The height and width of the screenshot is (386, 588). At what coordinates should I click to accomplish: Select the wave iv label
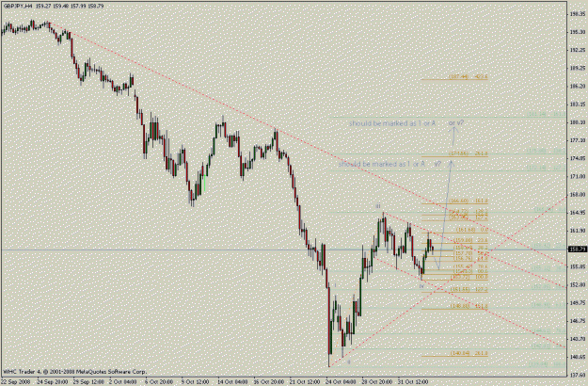coord(421,286)
